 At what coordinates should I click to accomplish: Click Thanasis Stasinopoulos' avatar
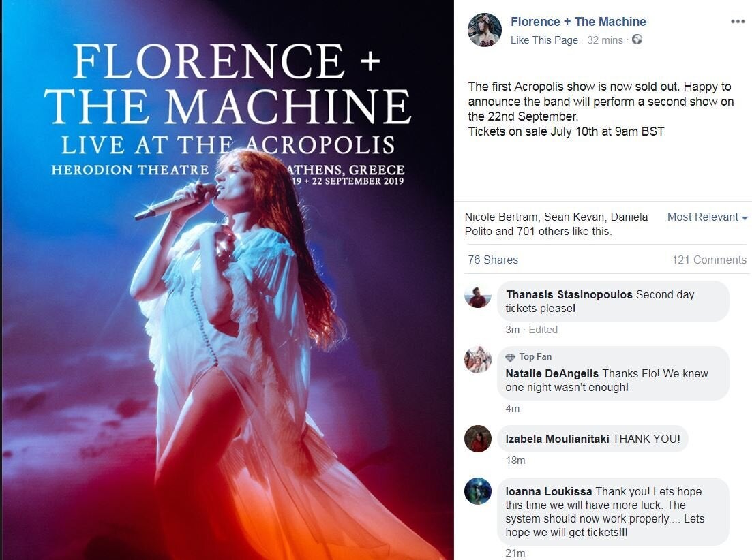click(x=478, y=298)
